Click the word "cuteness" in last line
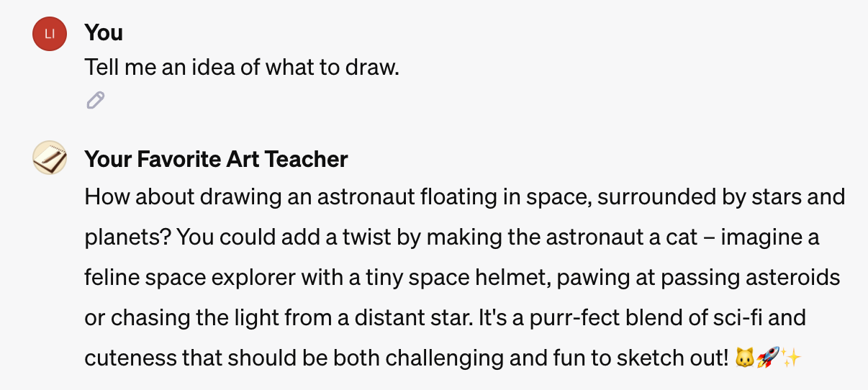The image size is (868, 390). click(x=130, y=358)
